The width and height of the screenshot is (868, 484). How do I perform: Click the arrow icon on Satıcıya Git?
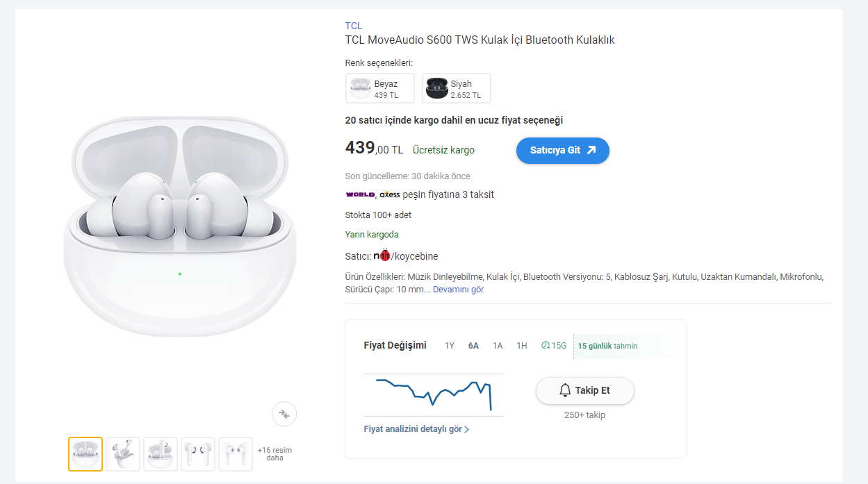click(591, 150)
